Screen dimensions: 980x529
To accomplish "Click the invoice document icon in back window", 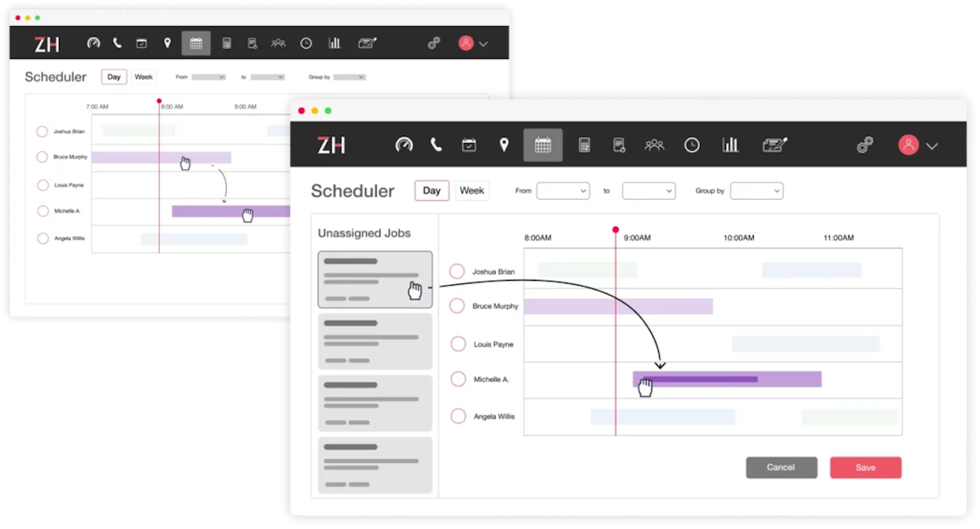I will pyautogui.click(x=252, y=43).
